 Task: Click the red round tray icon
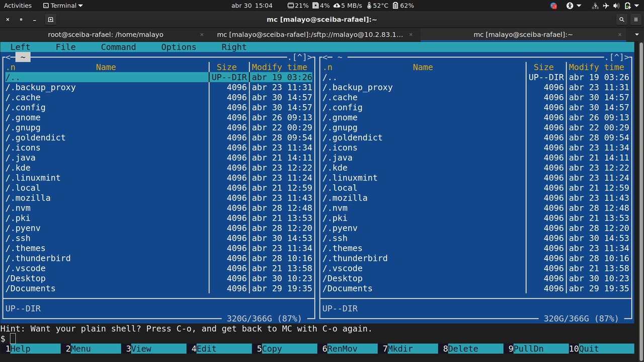(554, 6)
